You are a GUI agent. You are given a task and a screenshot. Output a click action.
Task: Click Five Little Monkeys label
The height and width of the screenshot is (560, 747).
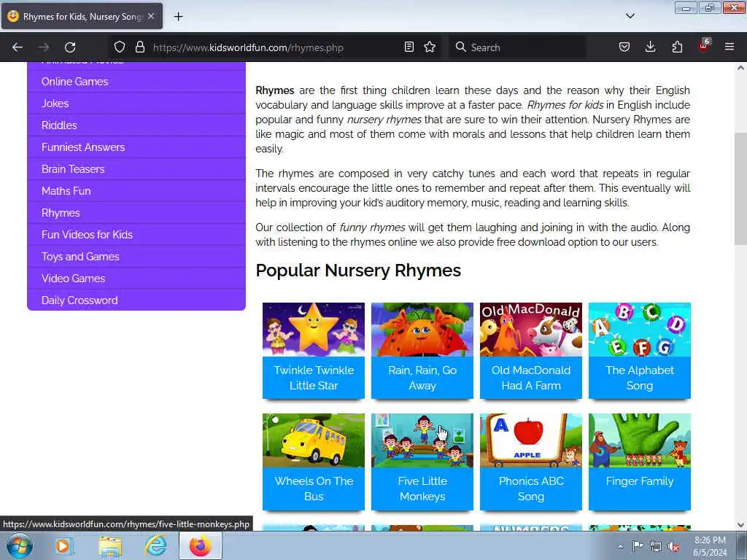(x=422, y=489)
